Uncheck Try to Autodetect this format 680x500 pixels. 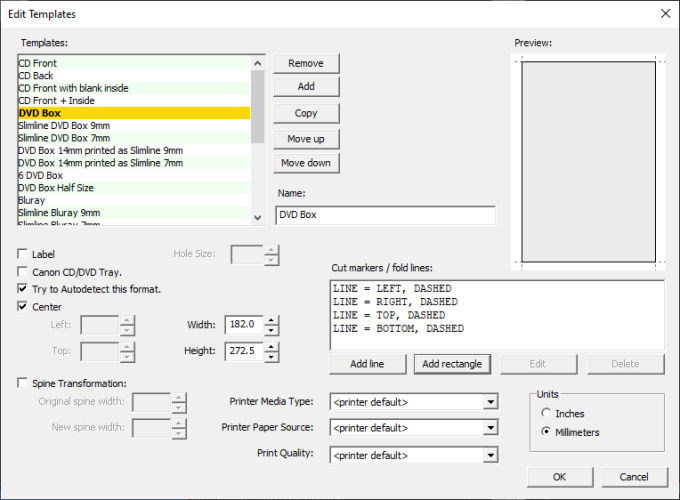pyautogui.click(x=23, y=289)
